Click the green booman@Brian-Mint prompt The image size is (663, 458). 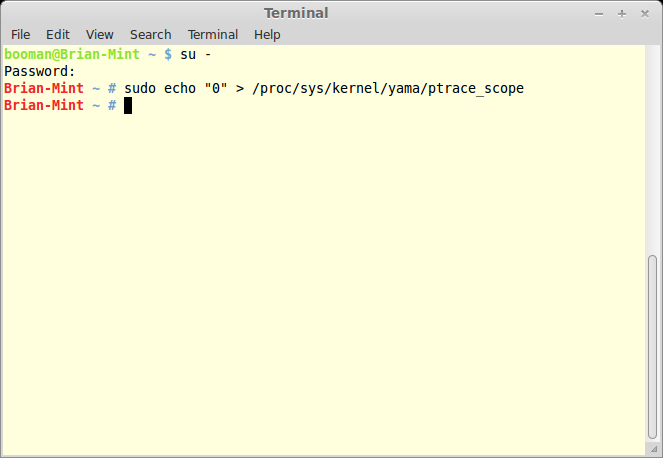coord(72,54)
